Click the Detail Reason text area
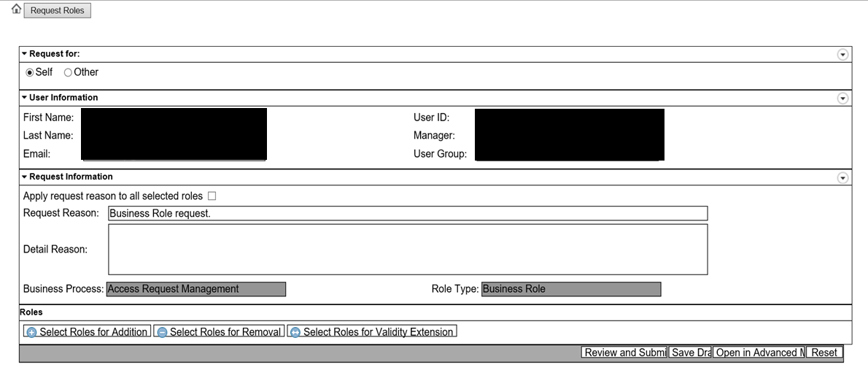 tap(408, 249)
